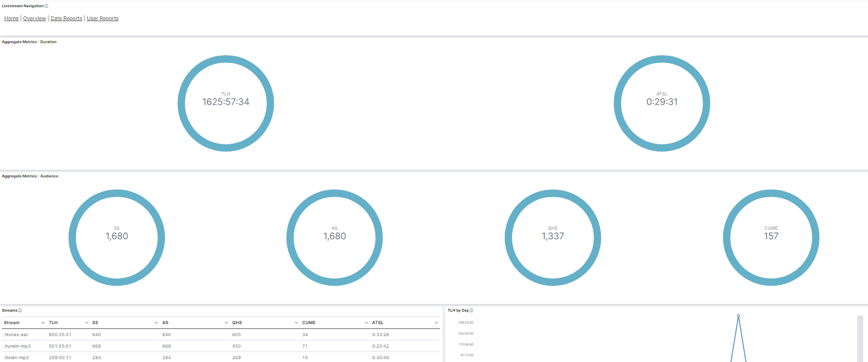Click info icon next to TLH by Day
The height and width of the screenshot is (362, 868).
tap(471, 311)
